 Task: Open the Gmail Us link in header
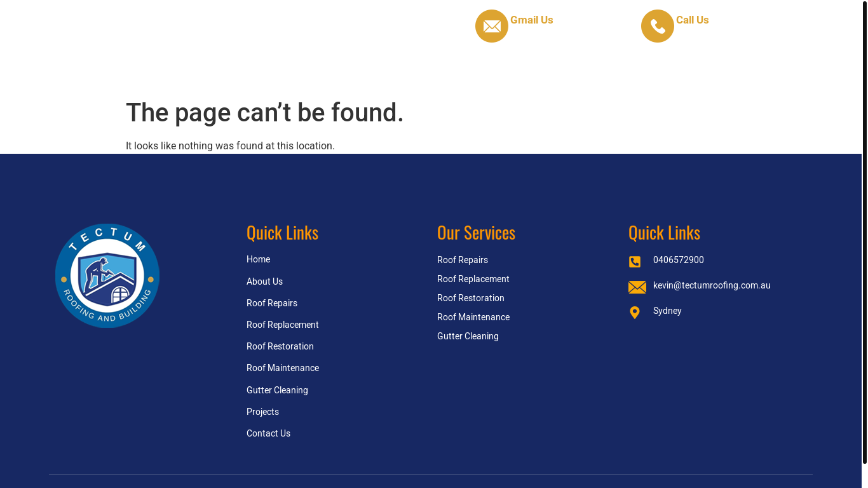click(532, 20)
